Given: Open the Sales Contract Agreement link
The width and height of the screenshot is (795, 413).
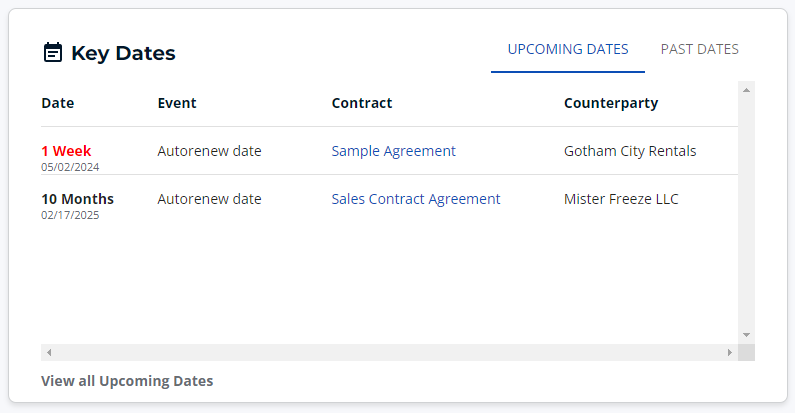Looking at the screenshot, I should [416, 199].
